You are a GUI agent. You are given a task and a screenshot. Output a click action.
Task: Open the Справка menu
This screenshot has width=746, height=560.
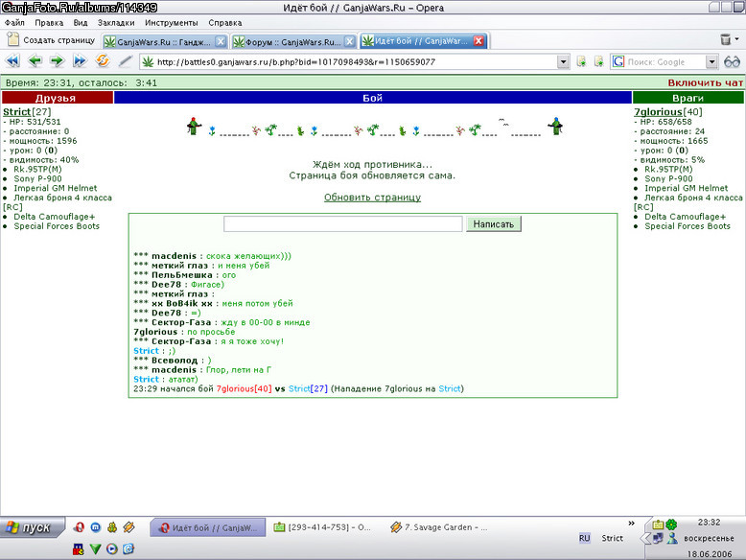(x=224, y=23)
